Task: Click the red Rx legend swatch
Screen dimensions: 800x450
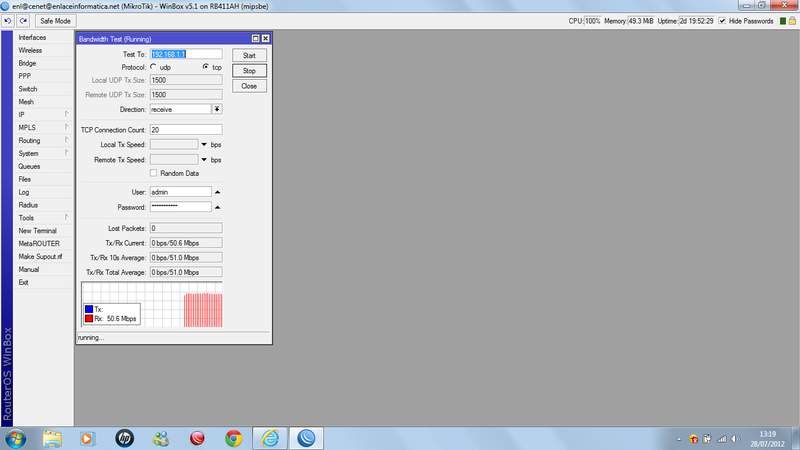Action: 89,318
